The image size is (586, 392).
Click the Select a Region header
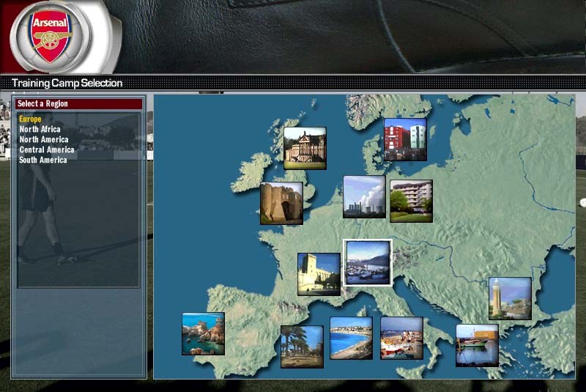click(x=78, y=104)
